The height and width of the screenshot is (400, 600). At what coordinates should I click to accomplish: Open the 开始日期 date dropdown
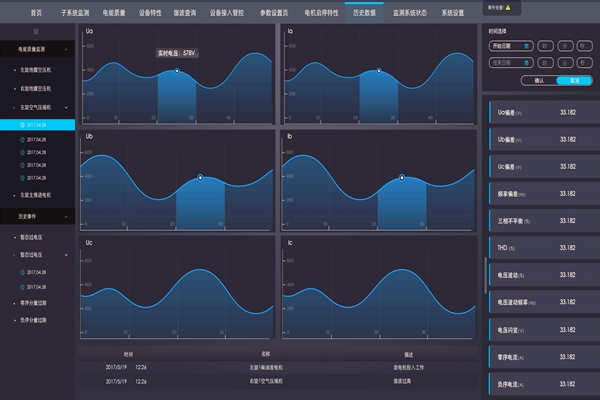tap(501, 46)
